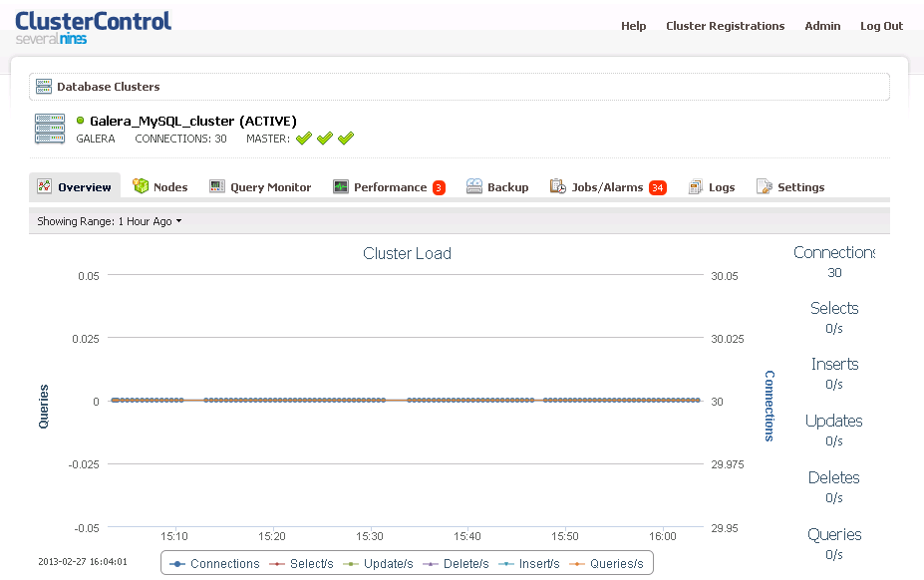Click the Logs documents icon
The image size is (924, 580).
pyautogui.click(x=696, y=186)
